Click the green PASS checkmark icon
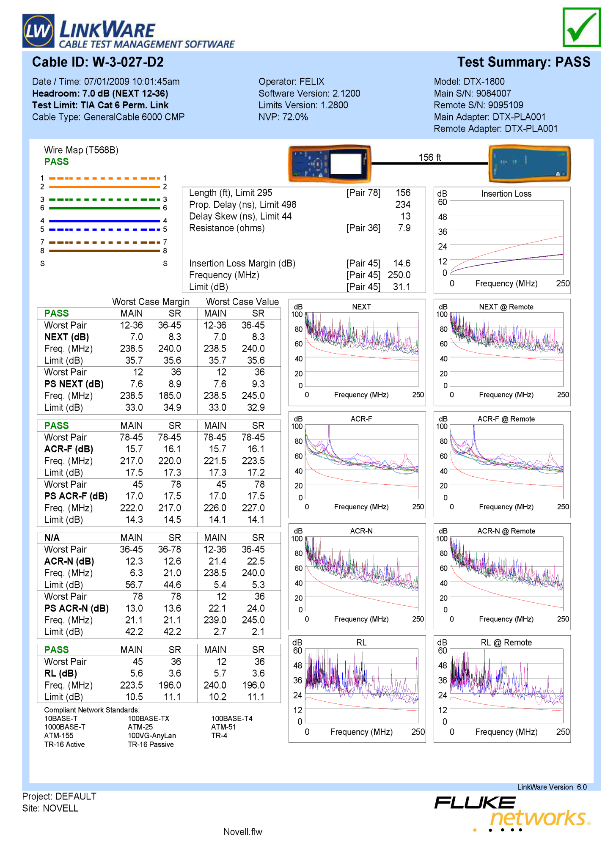Viewport: 616px width, 846px height. pos(582,27)
